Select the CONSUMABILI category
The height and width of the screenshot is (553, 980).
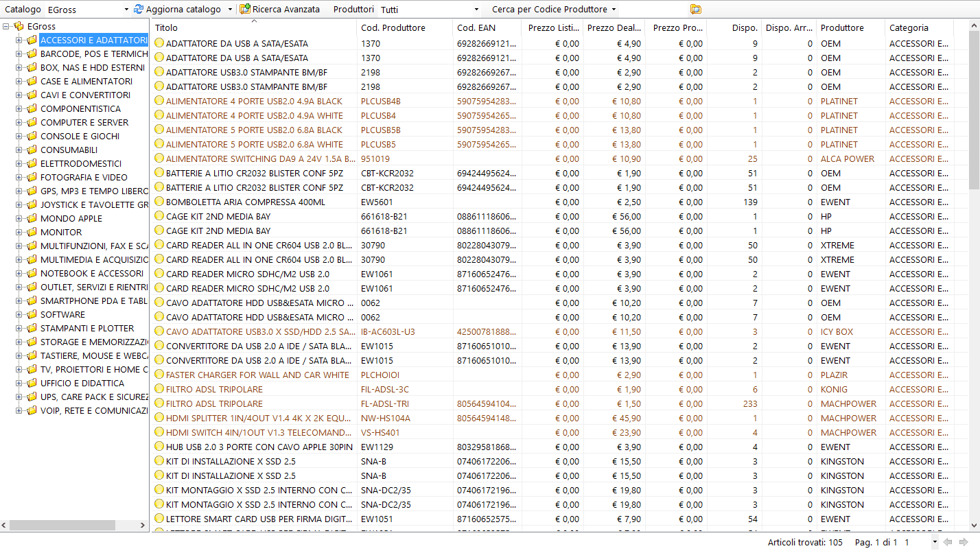69,150
